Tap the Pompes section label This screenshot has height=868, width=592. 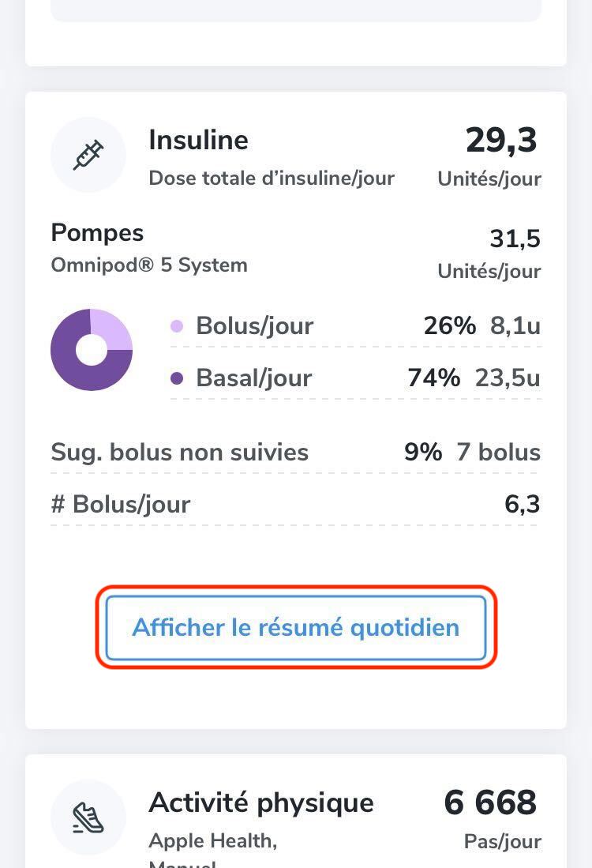pyautogui.click(x=97, y=233)
